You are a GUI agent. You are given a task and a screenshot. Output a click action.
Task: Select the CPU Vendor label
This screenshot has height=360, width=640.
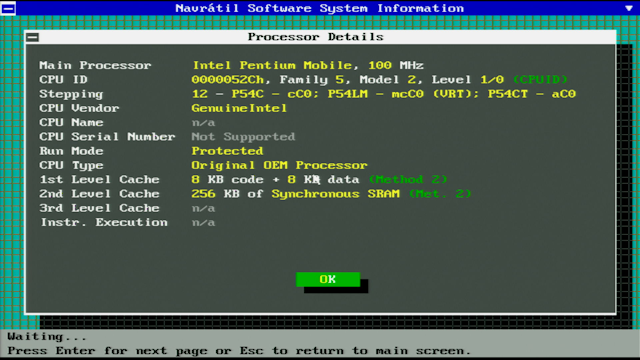coord(79,108)
